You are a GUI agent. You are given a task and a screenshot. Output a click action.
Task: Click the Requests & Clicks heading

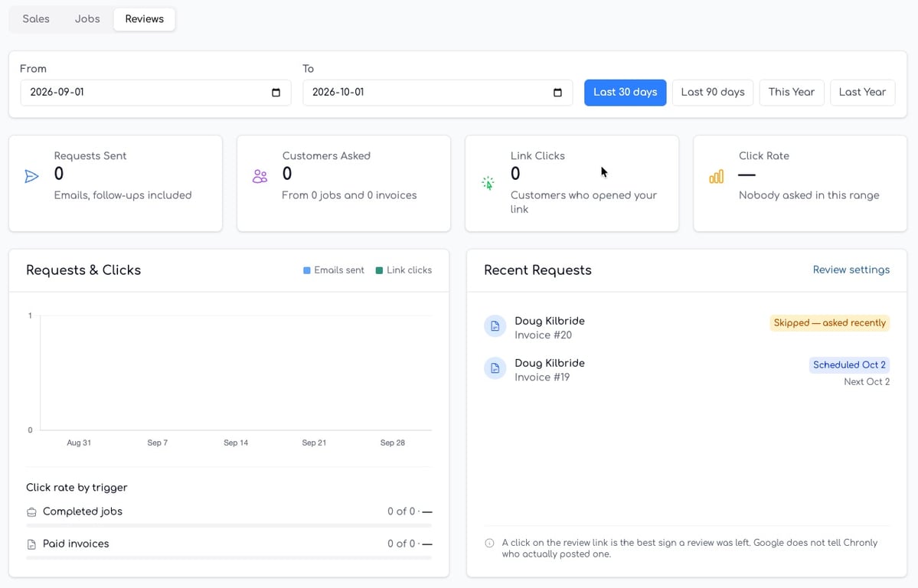click(x=83, y=270)
